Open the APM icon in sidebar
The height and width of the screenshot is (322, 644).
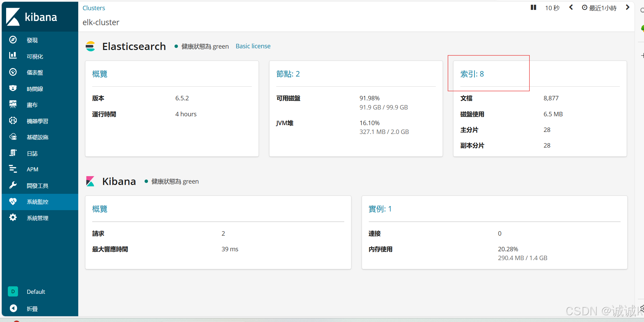point(13,169)
